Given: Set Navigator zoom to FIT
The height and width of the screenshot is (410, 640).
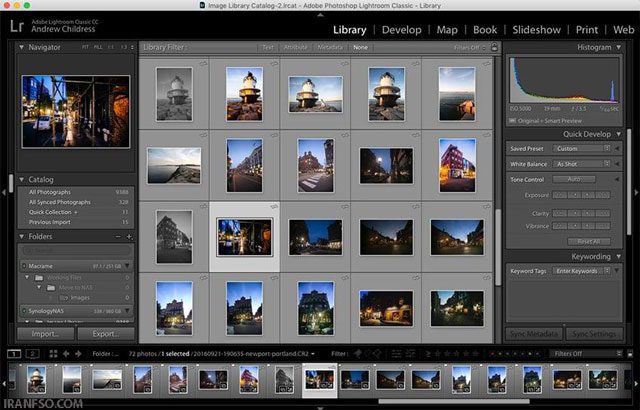Looking at the screenshot, I should coord(85,47).
